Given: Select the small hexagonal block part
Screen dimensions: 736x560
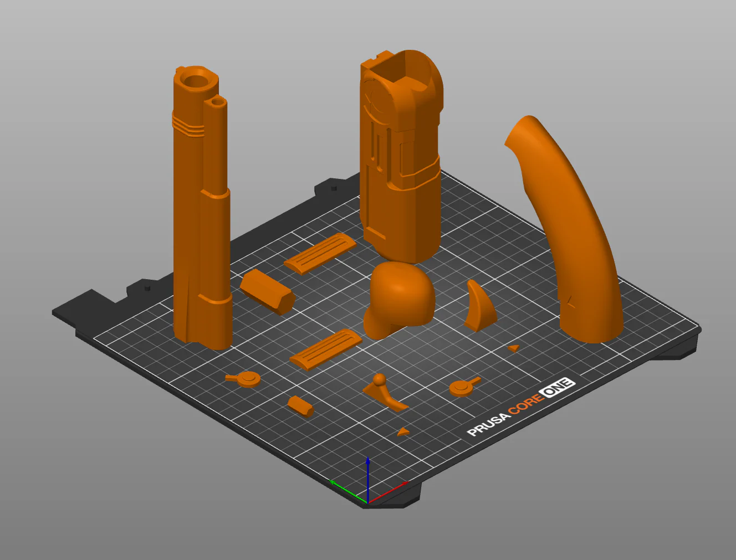Looking at the screenshot, I should (x=300, y=406).
